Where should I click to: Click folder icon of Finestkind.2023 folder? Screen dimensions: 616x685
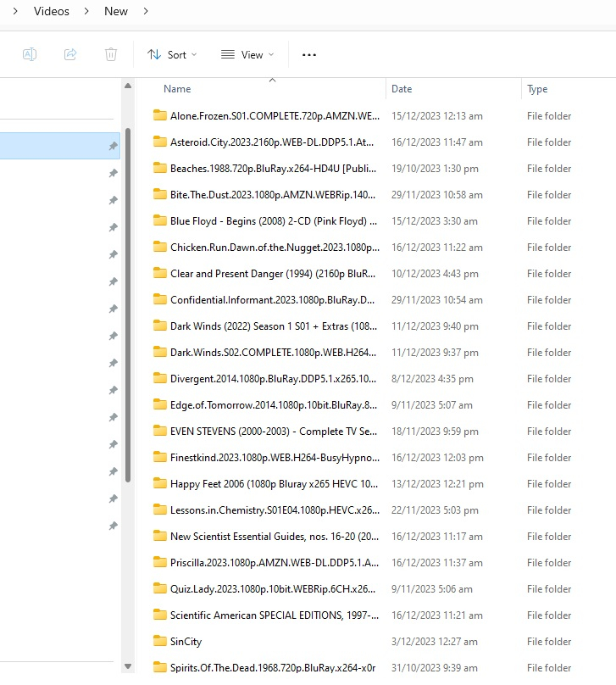[x=160, y=457]
